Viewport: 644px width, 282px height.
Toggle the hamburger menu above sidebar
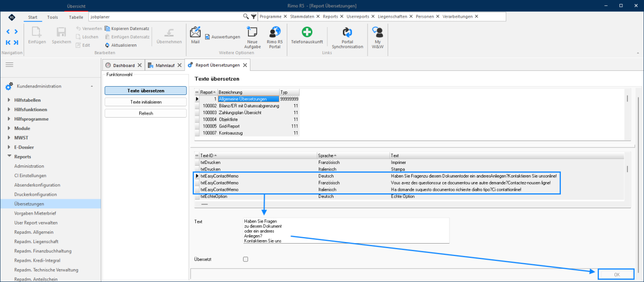click(9, 64)
